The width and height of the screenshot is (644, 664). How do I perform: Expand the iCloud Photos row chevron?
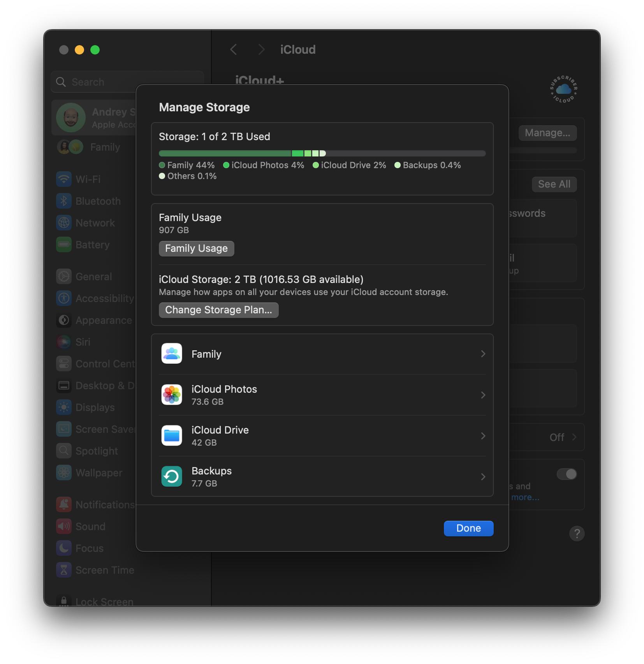point(483,395)
